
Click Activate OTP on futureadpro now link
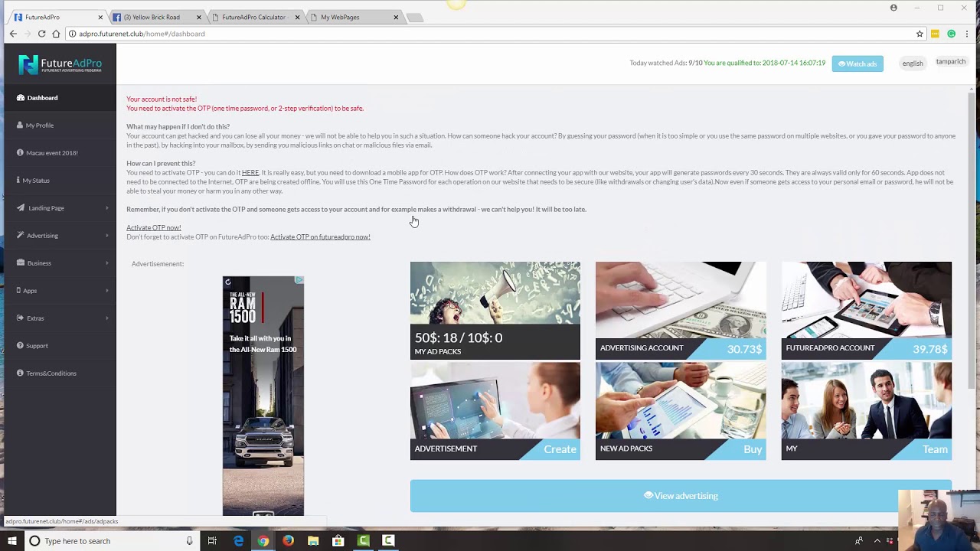click(x=320, y=237)
